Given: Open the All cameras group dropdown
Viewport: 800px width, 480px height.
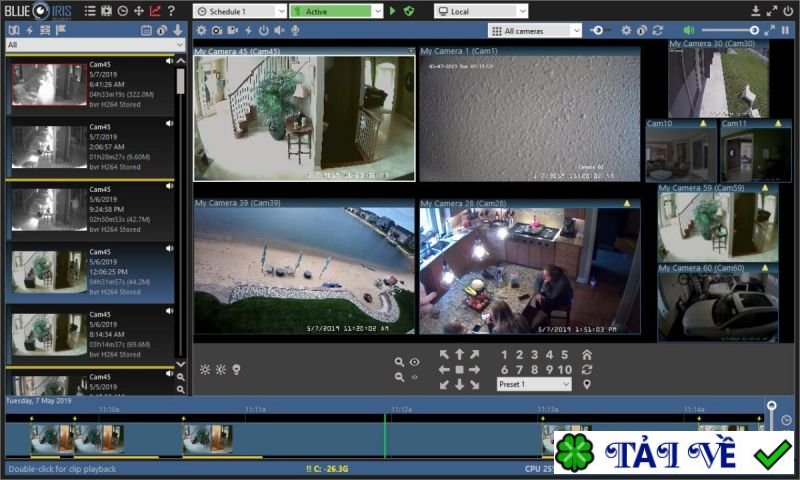Looking at the screenshot, I should point(535,31).
